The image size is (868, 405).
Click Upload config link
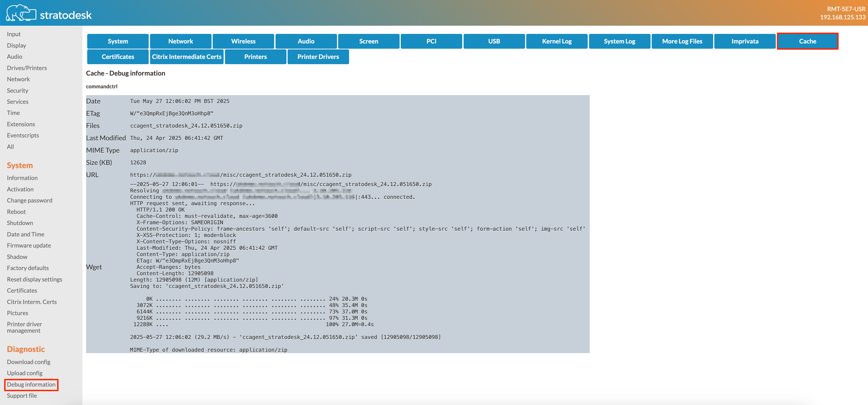pyautogui.click(x=25, y=373)
